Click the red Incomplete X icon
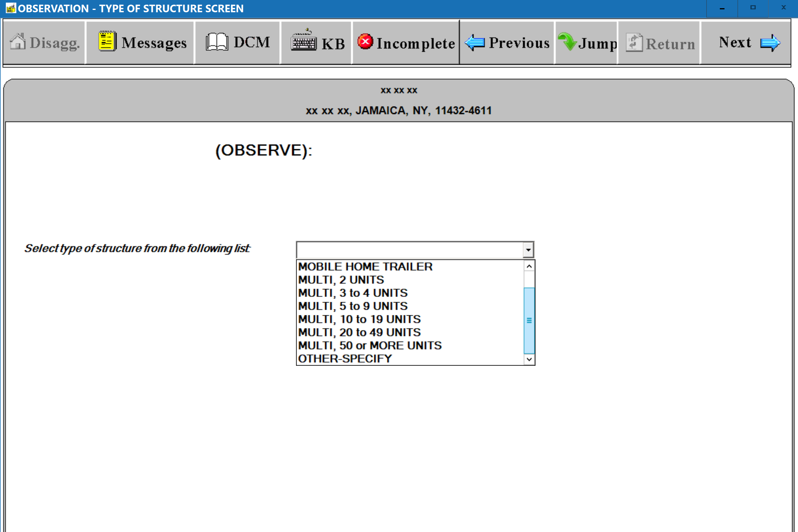Image resolution: width=798 pixels, height=532 pixels. click(x=365, y=42)
